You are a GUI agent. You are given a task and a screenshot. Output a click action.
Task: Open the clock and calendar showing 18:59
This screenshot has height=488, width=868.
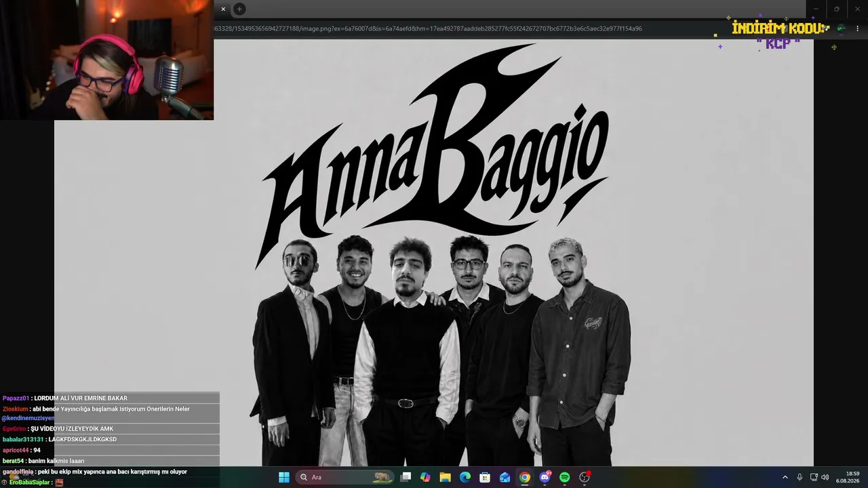pos(848,477)
